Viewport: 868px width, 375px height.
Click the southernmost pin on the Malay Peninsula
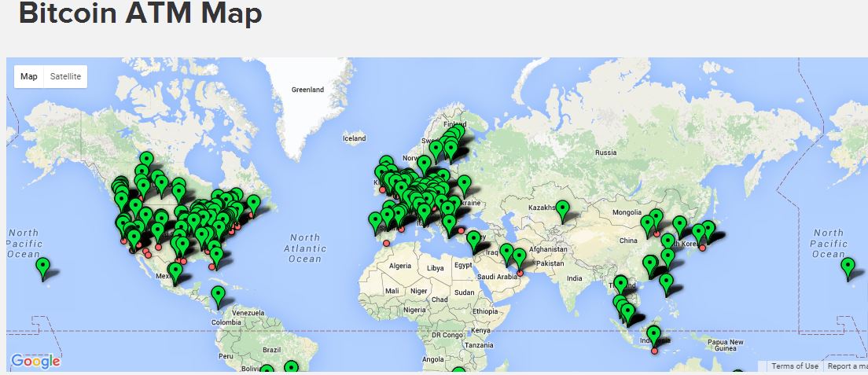pos(627,314)
